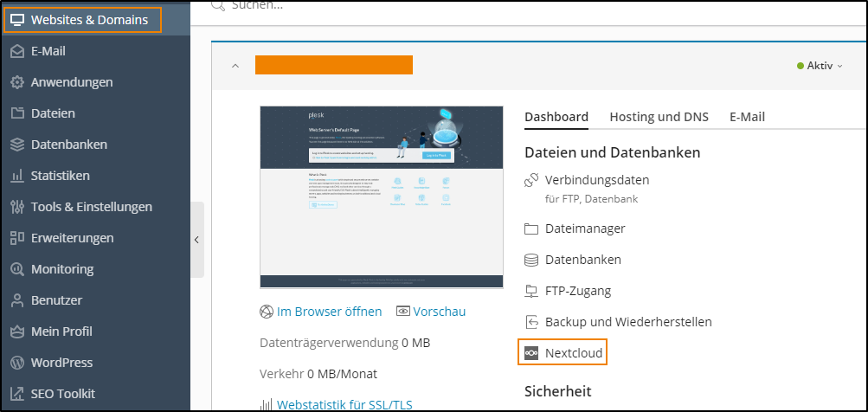The image size is (868, 412).
Task: Open Backup und Wiederherstellen
Action: [628, 322]
